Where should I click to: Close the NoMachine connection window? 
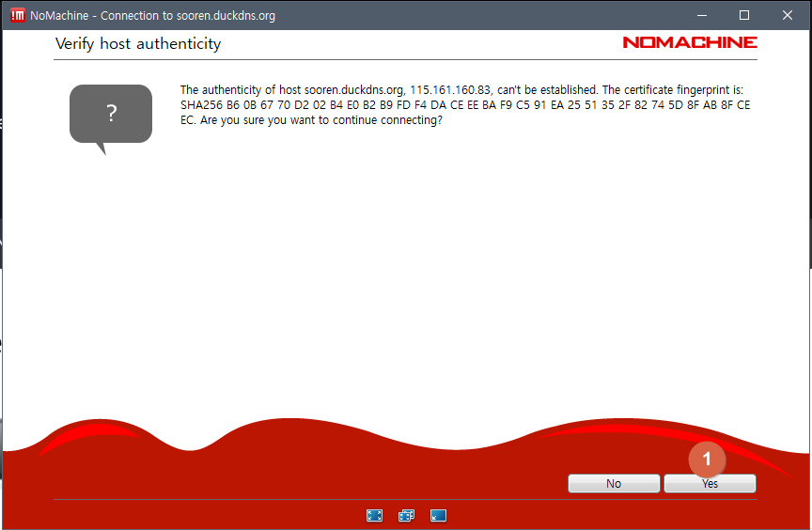coord(788,15)
